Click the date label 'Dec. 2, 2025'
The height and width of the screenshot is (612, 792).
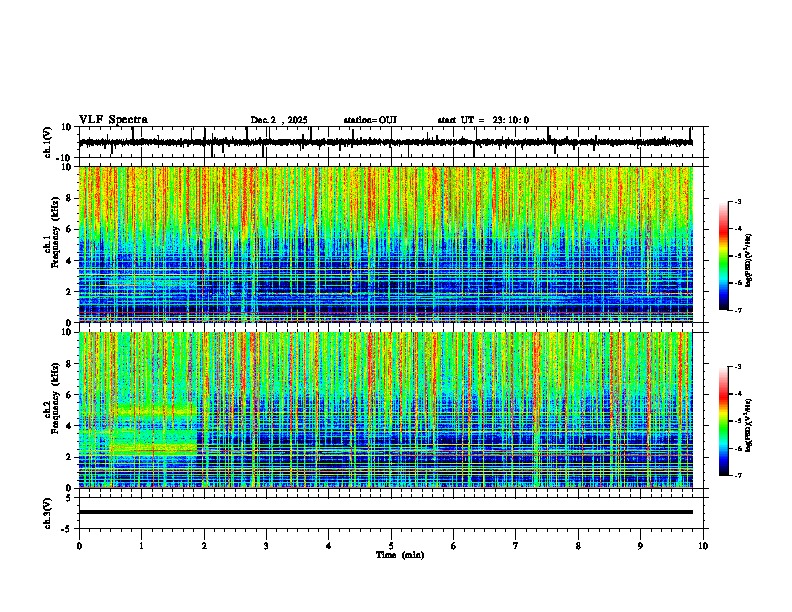coord(279,120)
